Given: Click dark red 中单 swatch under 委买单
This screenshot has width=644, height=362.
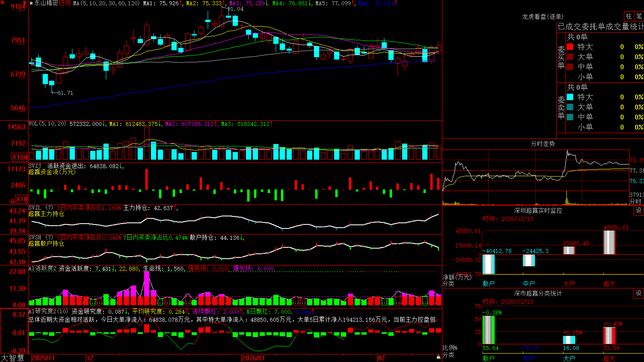Looking at the screenshot, I should [x=570, y=67].
